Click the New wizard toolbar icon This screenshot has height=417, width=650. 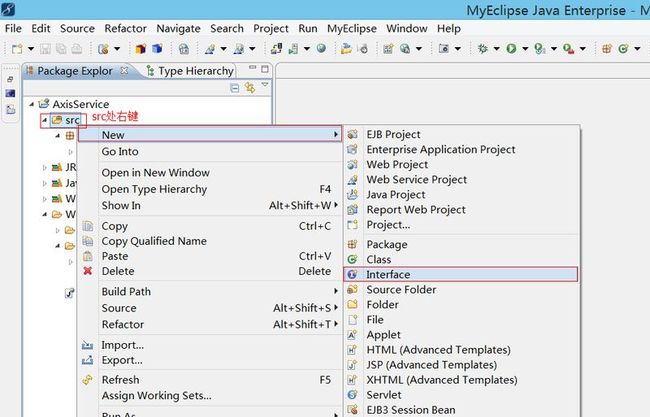click(x=17, y=49)
